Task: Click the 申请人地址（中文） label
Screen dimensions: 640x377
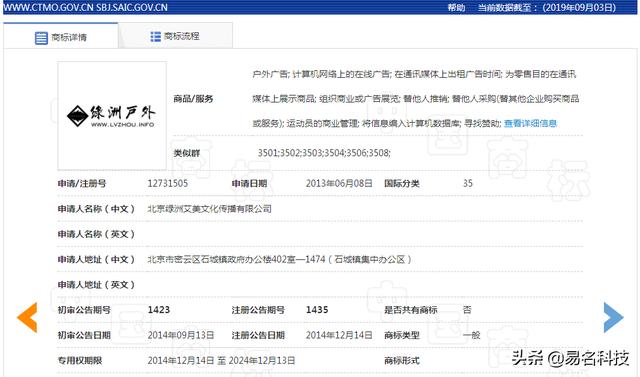Action: click(96, 259)
